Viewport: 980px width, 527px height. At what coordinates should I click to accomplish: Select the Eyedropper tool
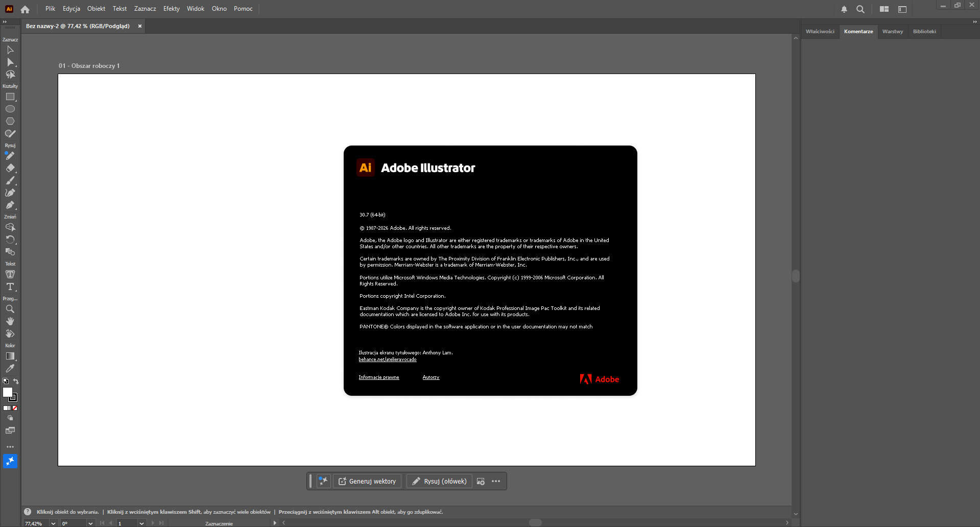click(10, 368)
